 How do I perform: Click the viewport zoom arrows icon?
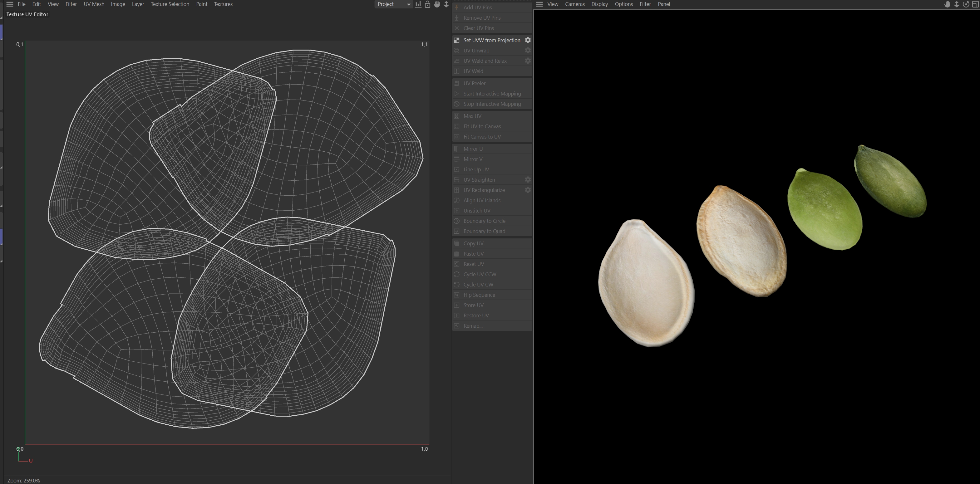coord(956,4)
